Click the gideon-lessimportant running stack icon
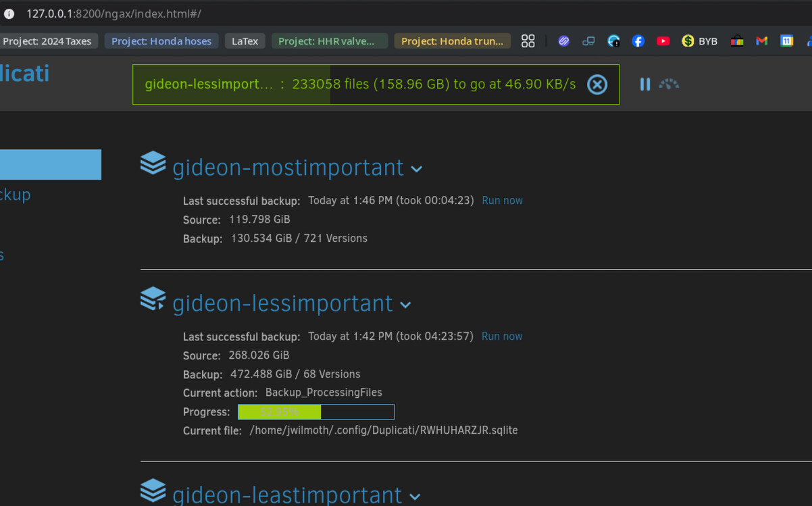Viewport: 812px width, 506px height. tap(153, 299)
